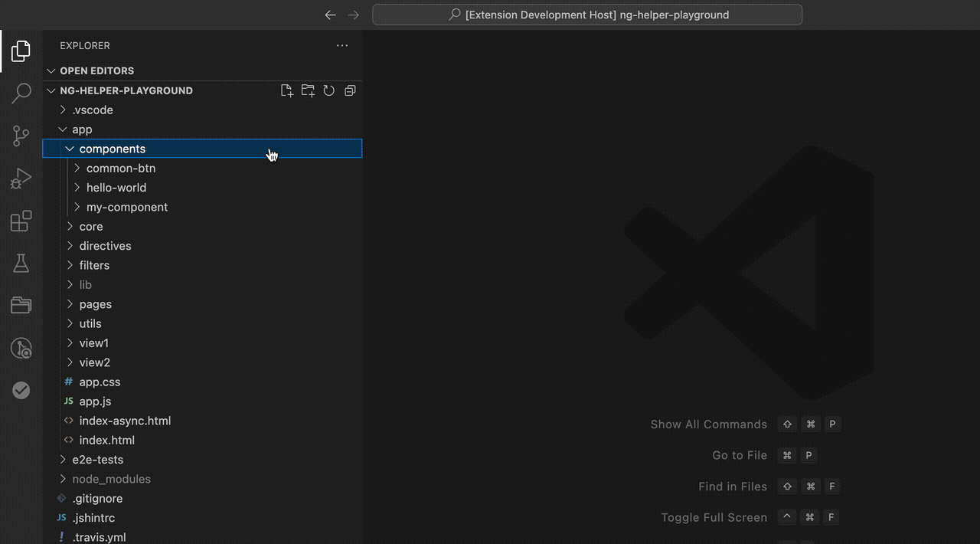The width and height of the screenshot is (980, 544).
Task: Collapse the components folder
Action: tap(202, 149)
